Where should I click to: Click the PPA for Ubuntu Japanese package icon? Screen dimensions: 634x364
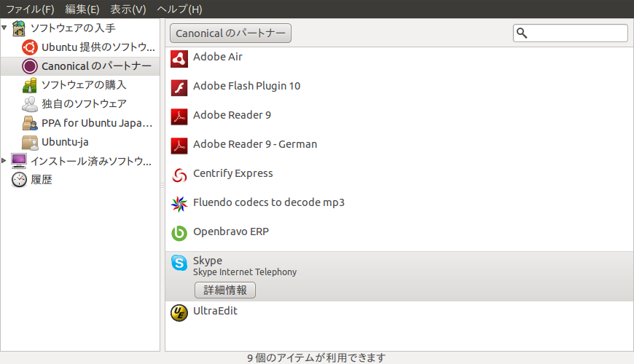tap(30, 123)
